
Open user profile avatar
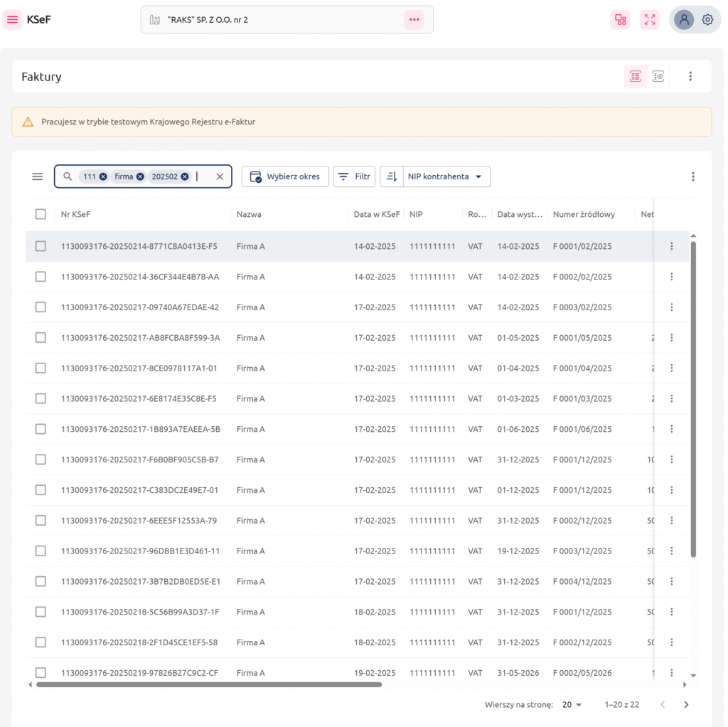[x=684, y=20]
